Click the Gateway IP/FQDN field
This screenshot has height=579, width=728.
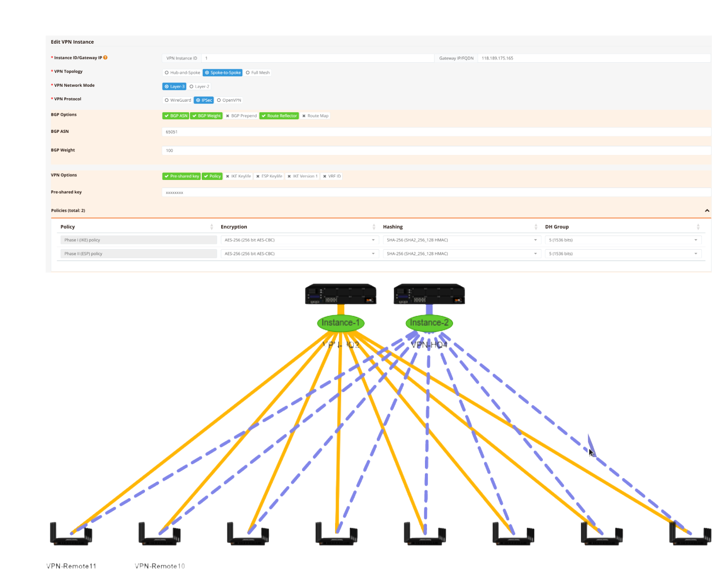tap(594, 58)
